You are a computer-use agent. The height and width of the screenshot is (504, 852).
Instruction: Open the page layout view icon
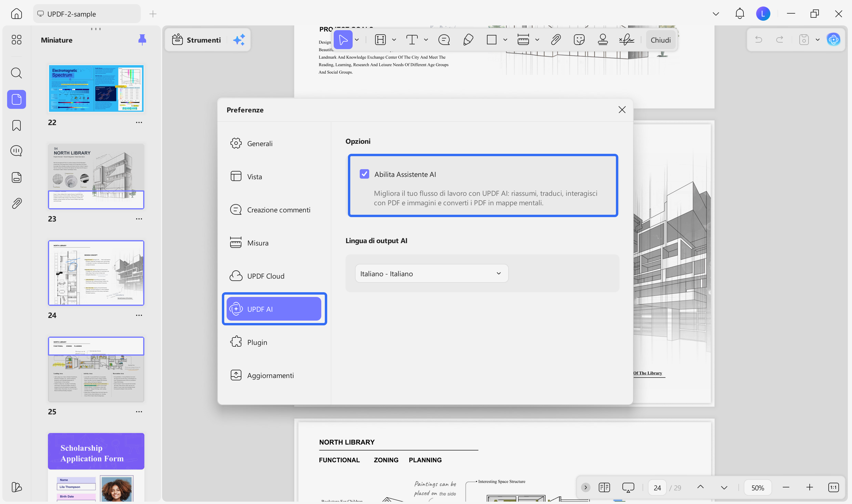point(604,487)
